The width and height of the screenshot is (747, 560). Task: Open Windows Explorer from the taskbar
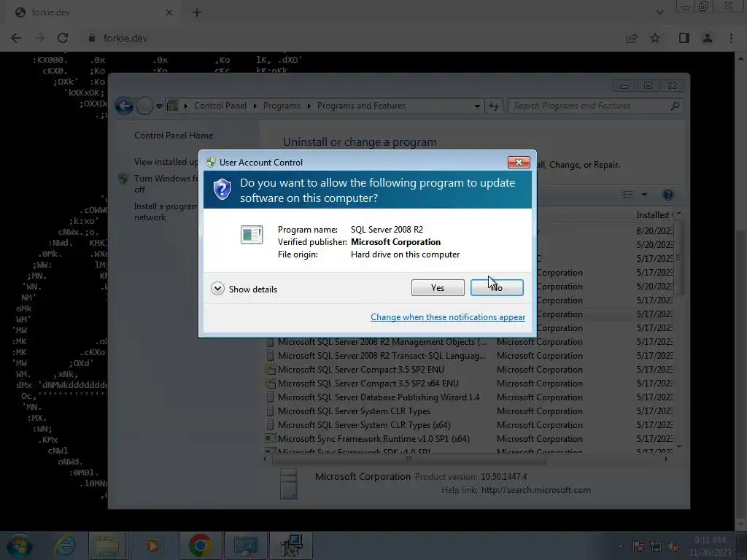pyautogui.click(x=107, y=545)
